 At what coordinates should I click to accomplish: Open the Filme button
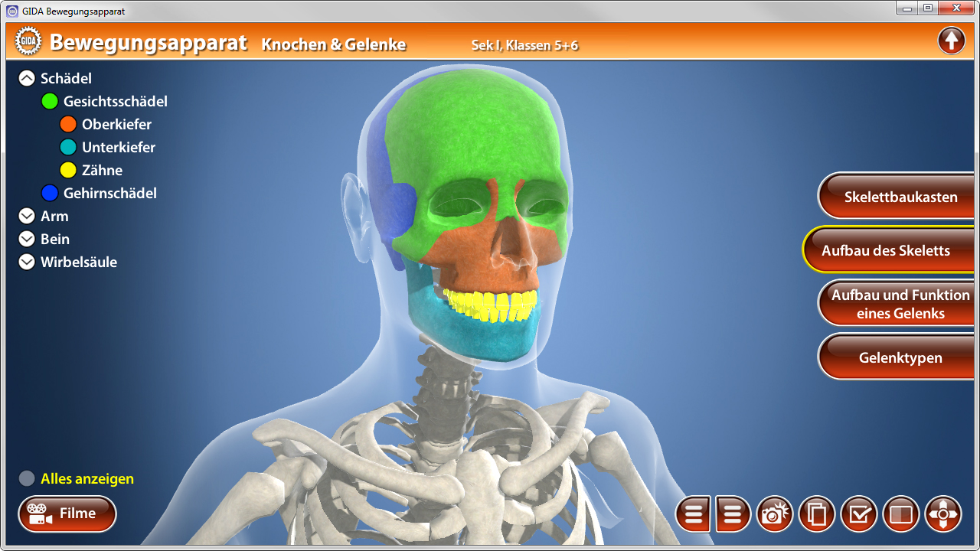click(x=67, y=514)
